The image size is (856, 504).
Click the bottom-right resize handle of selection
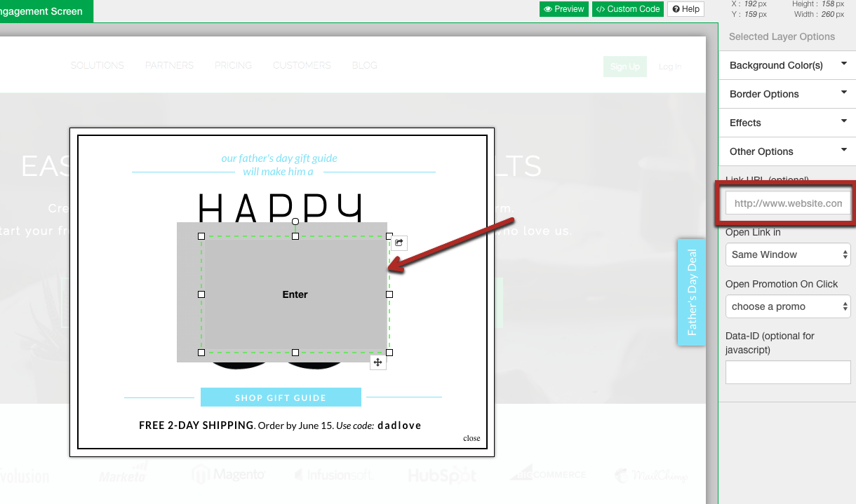pos(389,353)
